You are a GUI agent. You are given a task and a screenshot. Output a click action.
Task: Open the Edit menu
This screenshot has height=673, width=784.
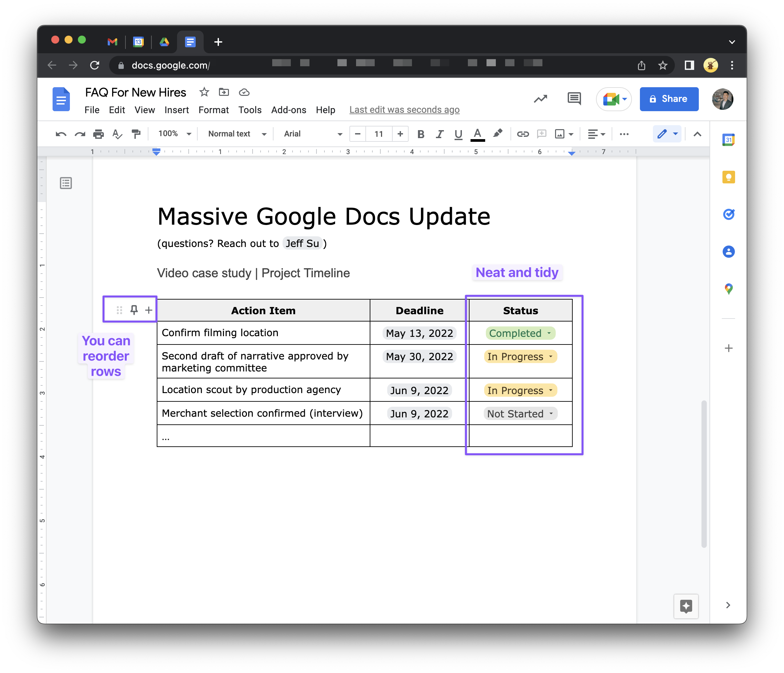coord(117,110)
